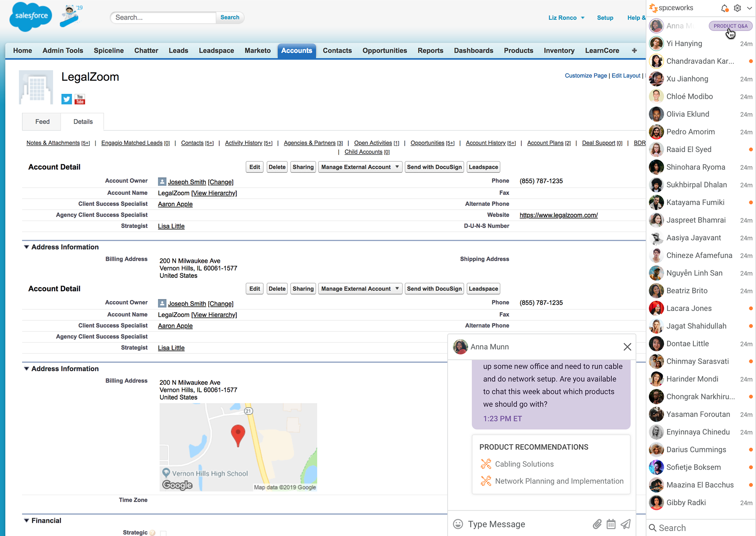The image size is (756, 536).
Task: Go to the Home tab
Action: [22, 51]
